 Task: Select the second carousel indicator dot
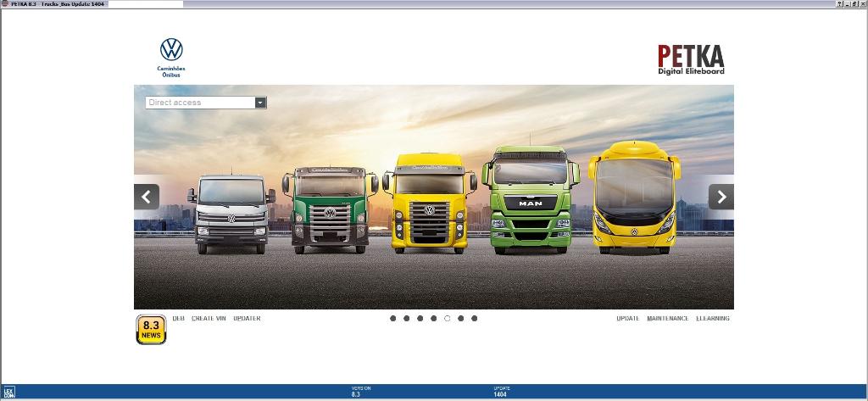click(406, 319)
